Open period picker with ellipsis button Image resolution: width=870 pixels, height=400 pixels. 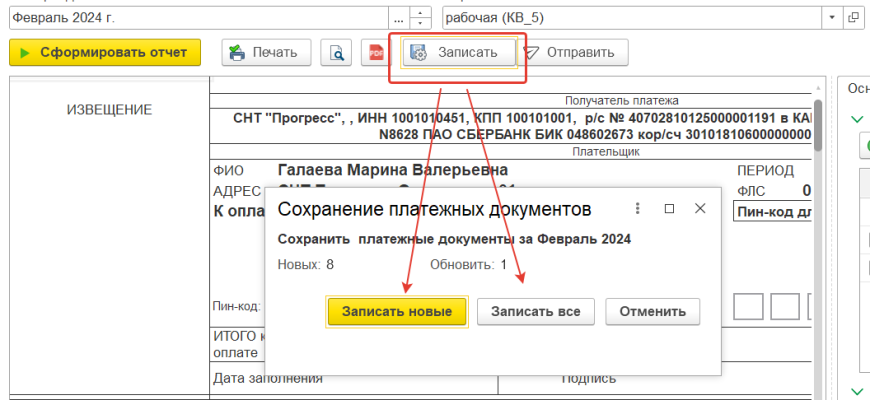click(x=399, y=18)
